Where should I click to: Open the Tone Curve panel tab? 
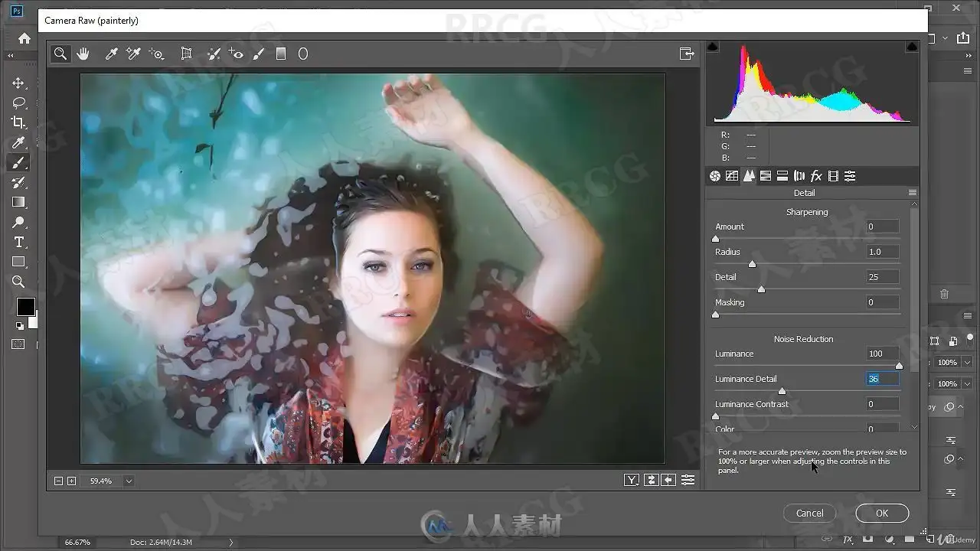(732, 176)
